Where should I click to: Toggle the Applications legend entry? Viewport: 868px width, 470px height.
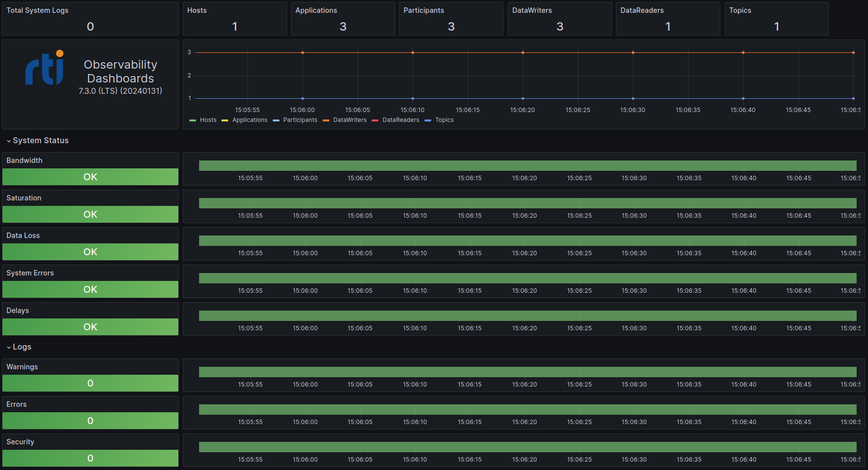[249, 119]
